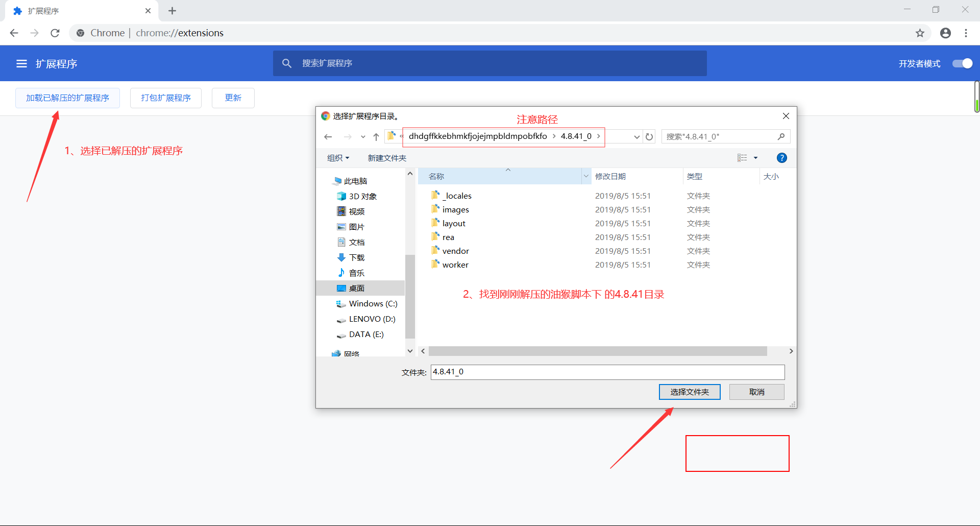Image resolution: width=980 pixels, height=526 pixels.
Task: Click the address bar chrome://extensions
Action: pos(180,33)
